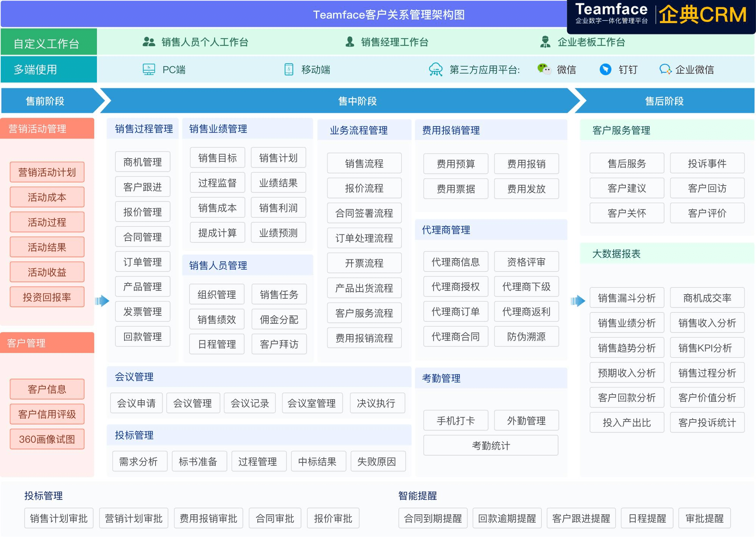Select the 业绩预测 box
The image size is (756, 537).
(x=278, y=233)
